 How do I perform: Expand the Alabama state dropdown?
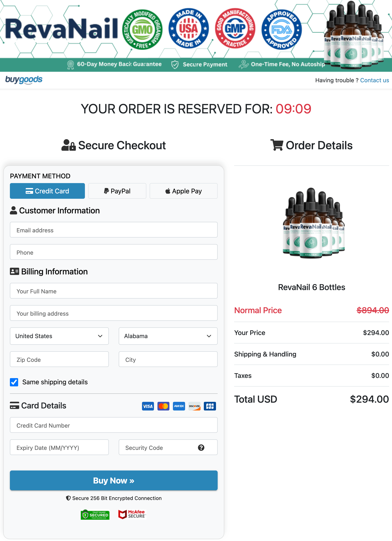(168, 336)
